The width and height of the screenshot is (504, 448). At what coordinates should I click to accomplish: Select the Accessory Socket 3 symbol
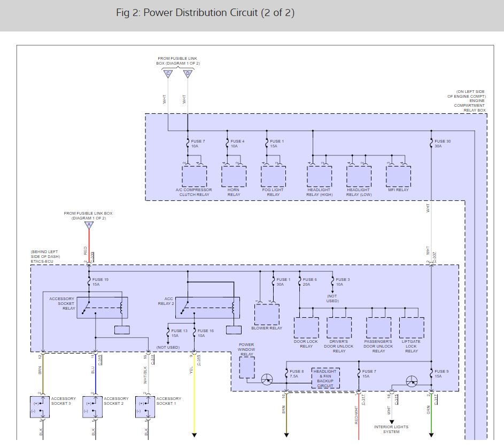(40, 407)
